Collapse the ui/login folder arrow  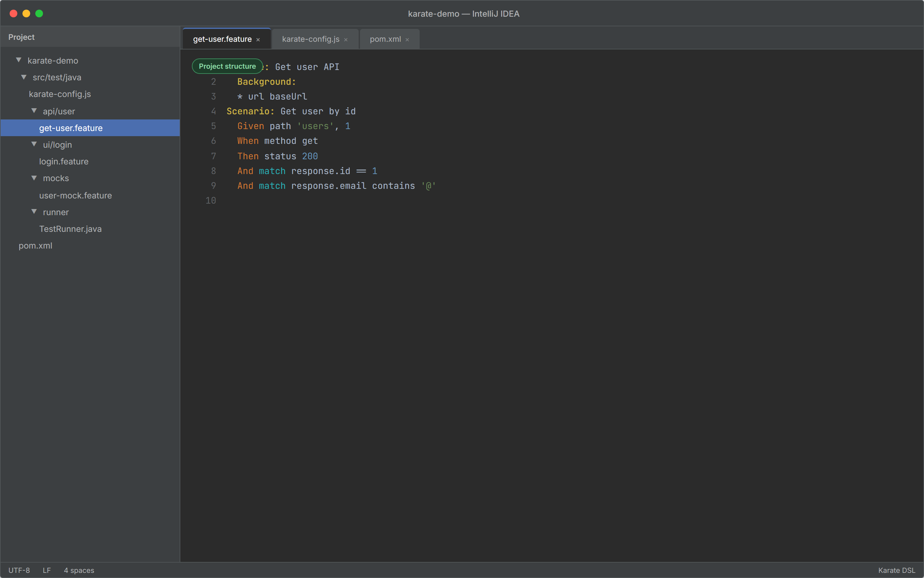(34, 144)
